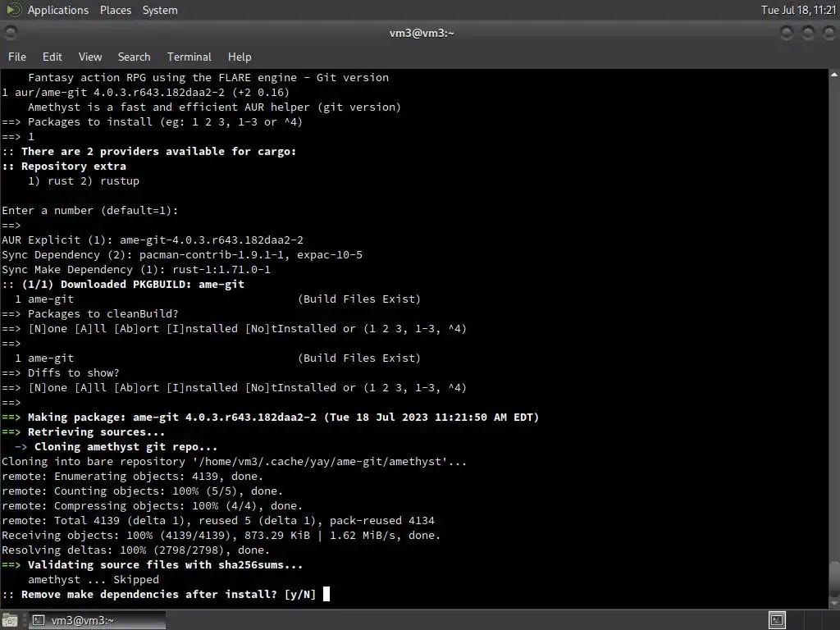The image size is (840, 630).
Task: Click 'remote: Compressing objects' line
Action: [152, 505]
